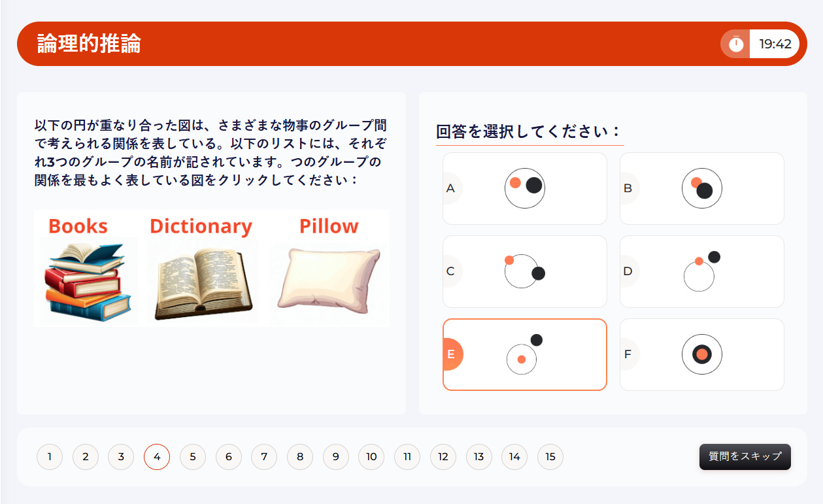Go to question 1
This screenshot has height=504, width=823.
pyautogui.click(x=50, y=457)
